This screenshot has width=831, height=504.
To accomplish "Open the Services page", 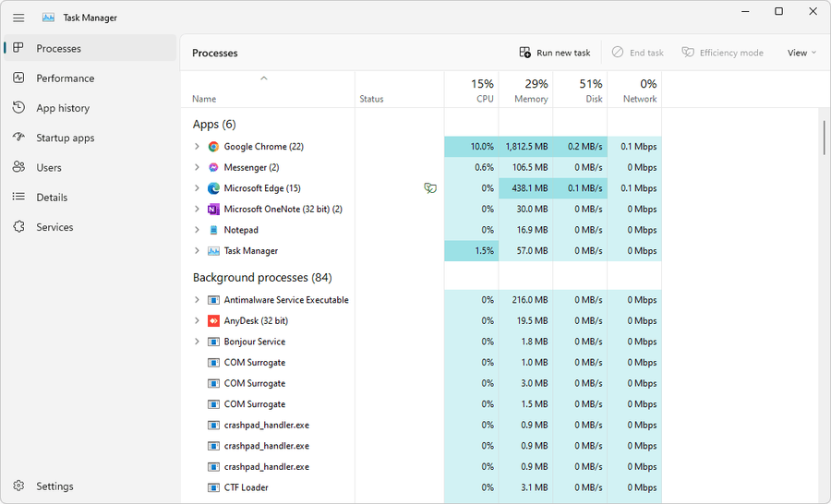I will (90, 227).
